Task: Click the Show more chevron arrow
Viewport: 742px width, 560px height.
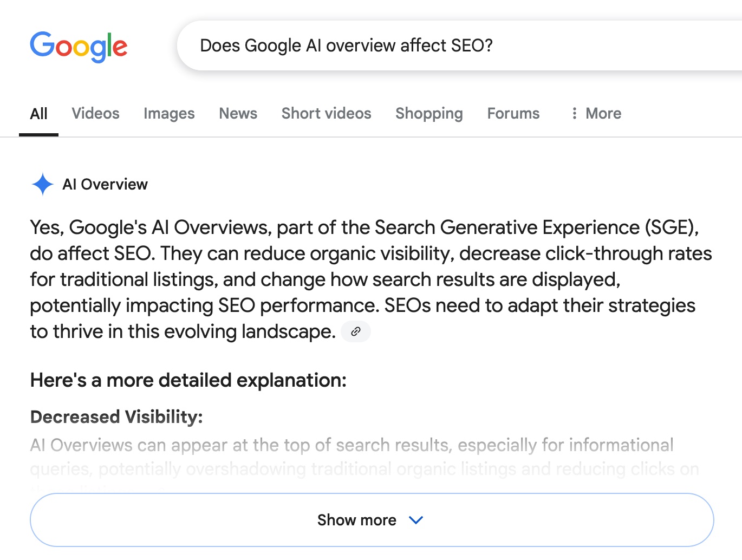Action: (416, 520)
